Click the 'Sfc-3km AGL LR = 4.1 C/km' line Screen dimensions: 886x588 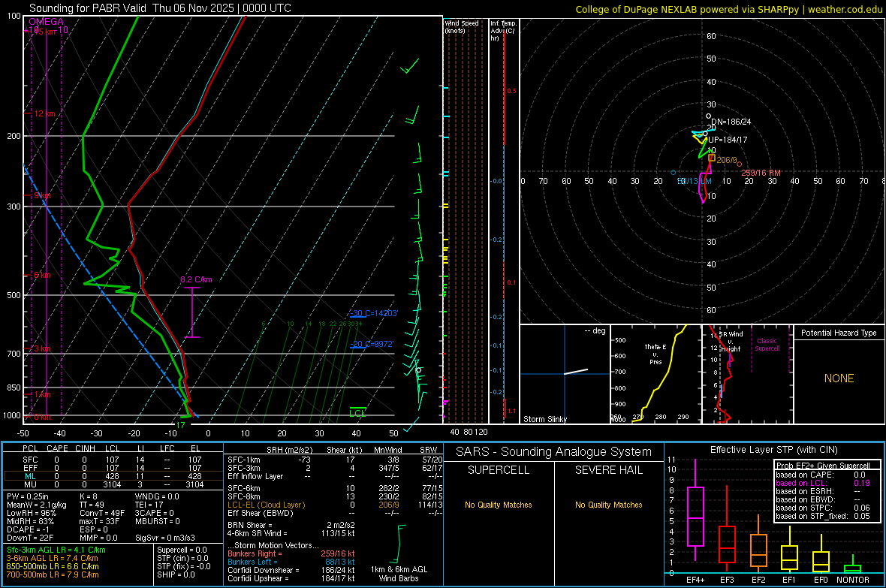[56, 550]
